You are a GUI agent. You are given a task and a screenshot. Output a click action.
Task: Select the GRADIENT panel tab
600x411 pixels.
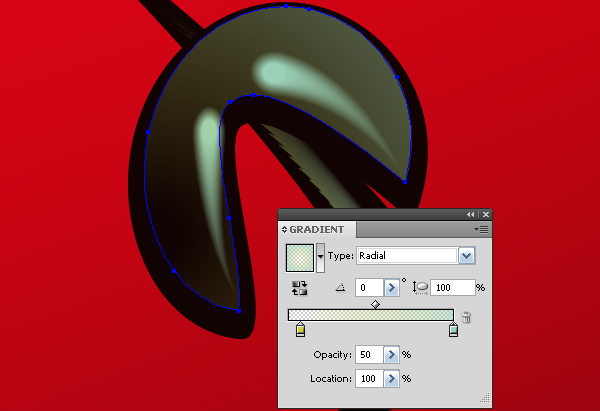(316, 229)
